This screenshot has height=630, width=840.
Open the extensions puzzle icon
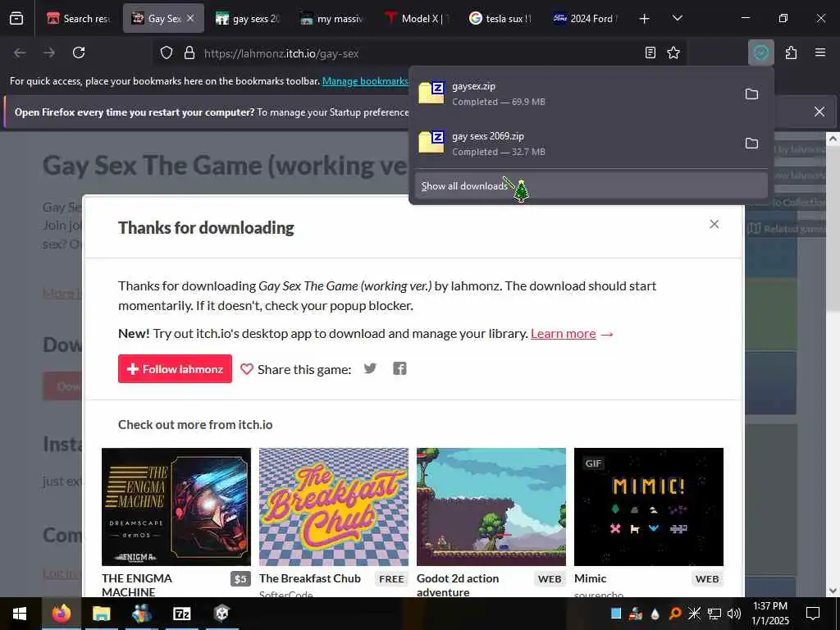click(x=791, y=52)
